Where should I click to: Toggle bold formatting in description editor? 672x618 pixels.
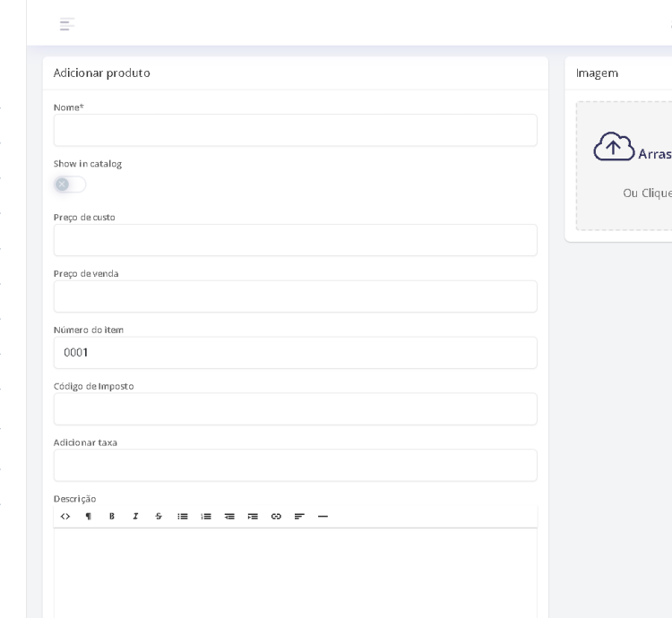pos(112,517)
